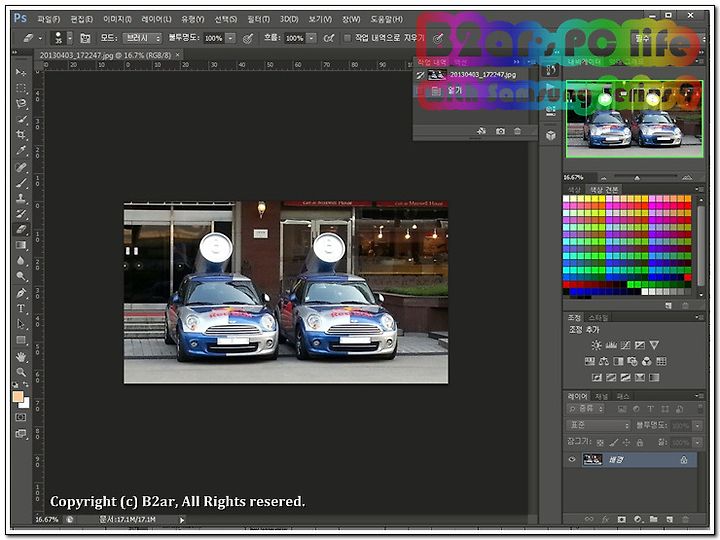Screen dimensions: 720x540
Task: Switch to the 채널 tab
Action: coord(602,396)
